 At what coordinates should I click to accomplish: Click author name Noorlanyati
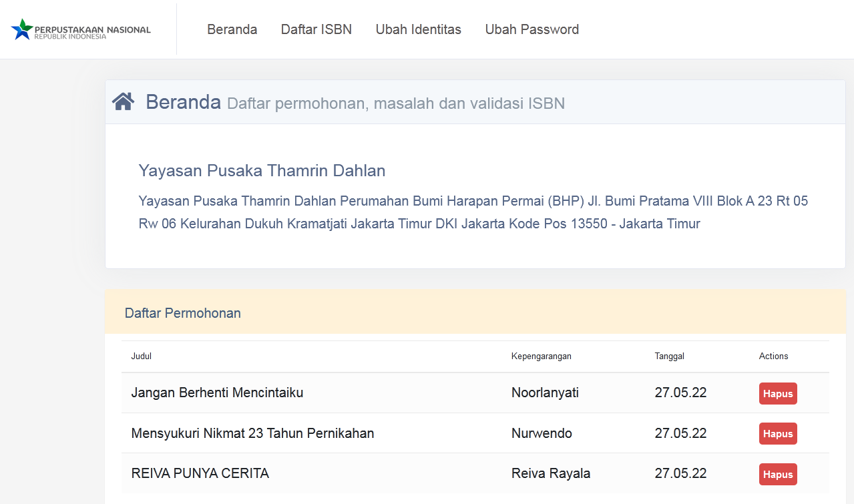click(545, 393)
